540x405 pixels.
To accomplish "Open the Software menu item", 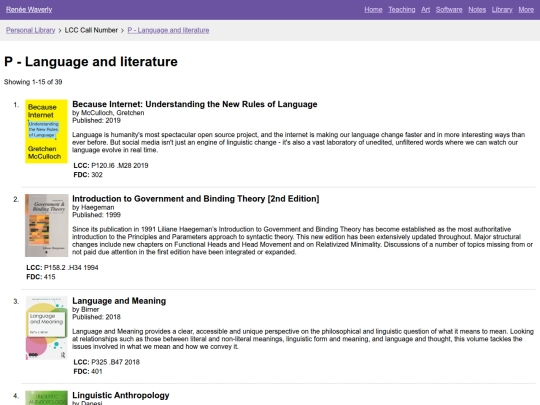I will (449, 10).
